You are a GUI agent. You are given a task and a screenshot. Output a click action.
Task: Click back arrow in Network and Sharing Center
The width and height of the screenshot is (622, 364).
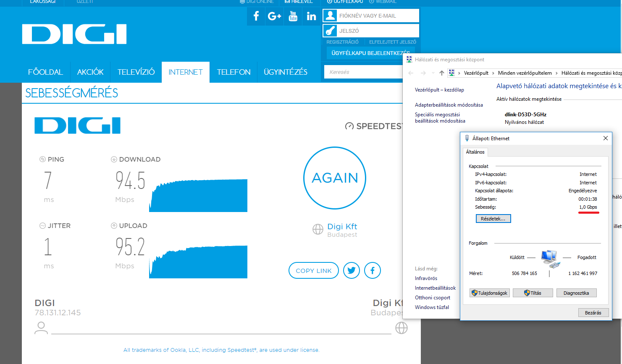point(411,73)
